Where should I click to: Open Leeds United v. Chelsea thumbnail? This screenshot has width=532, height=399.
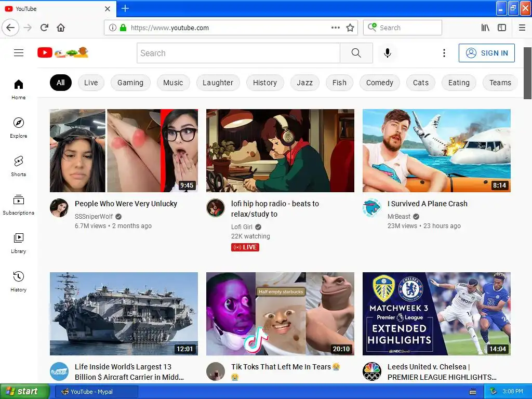[436, 314]
